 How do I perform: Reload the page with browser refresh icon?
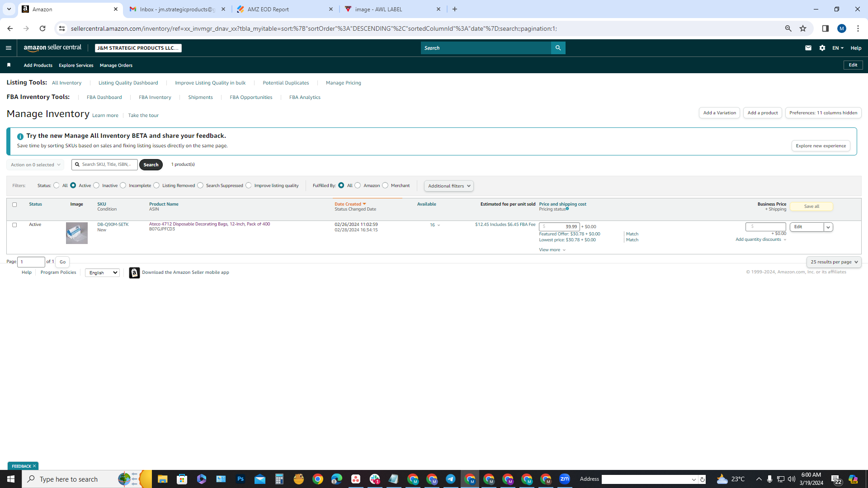tap(42, 28)
